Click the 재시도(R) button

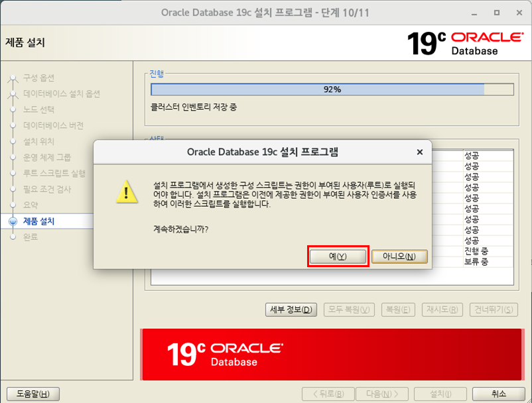[442, 310]
